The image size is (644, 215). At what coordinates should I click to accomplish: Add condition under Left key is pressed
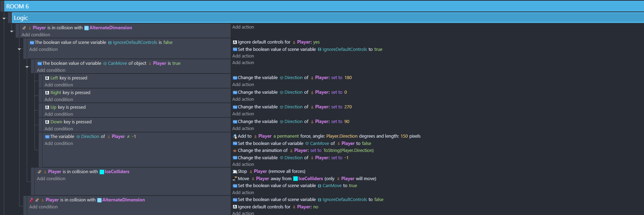pyautogui.click(x=59, y=85)
